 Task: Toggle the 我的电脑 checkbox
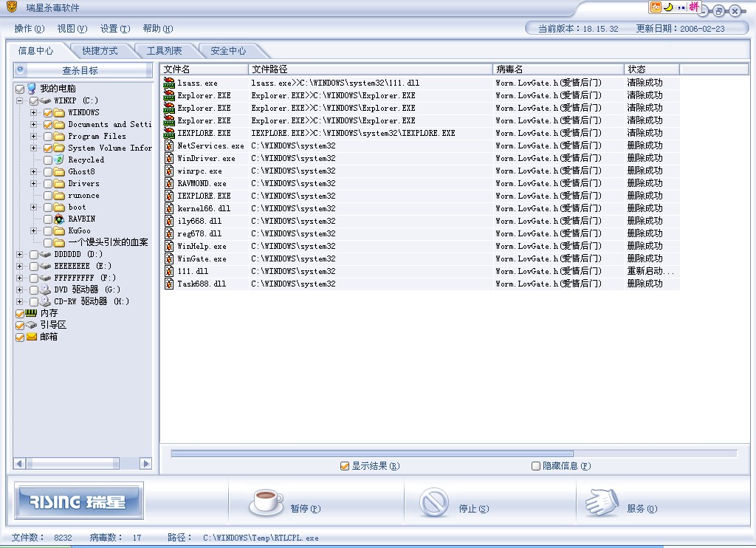coord(20,89)
